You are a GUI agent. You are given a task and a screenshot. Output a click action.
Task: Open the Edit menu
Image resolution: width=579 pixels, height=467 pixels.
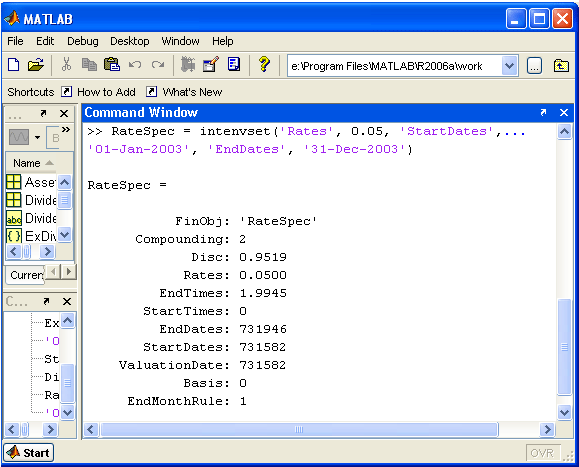45,41
